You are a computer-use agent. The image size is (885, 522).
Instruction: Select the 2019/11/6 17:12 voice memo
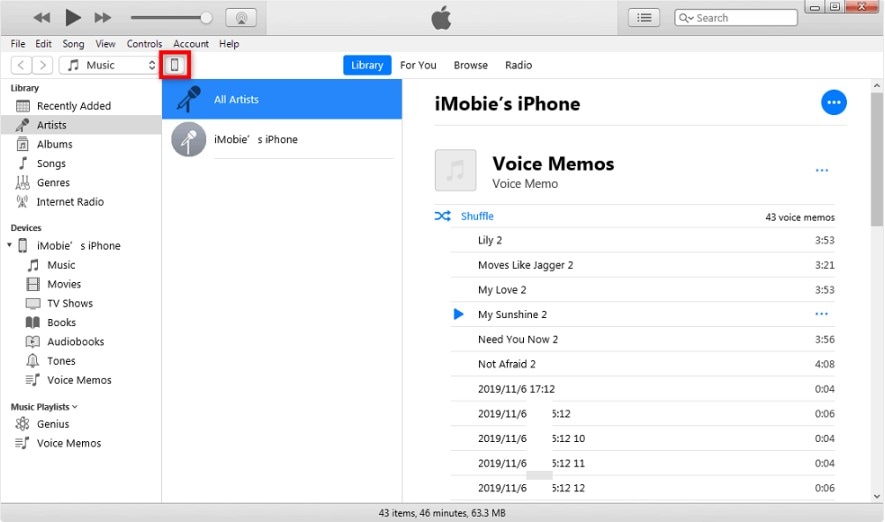tap(642, 389)
